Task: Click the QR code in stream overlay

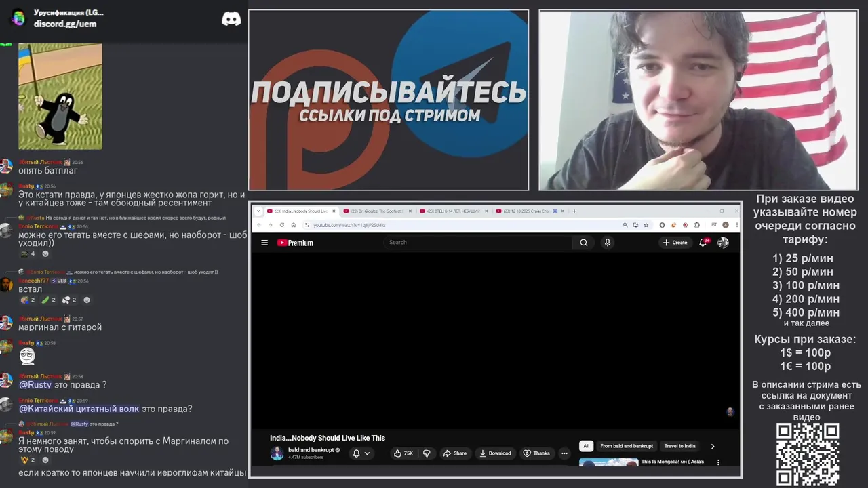Action: 807,454
